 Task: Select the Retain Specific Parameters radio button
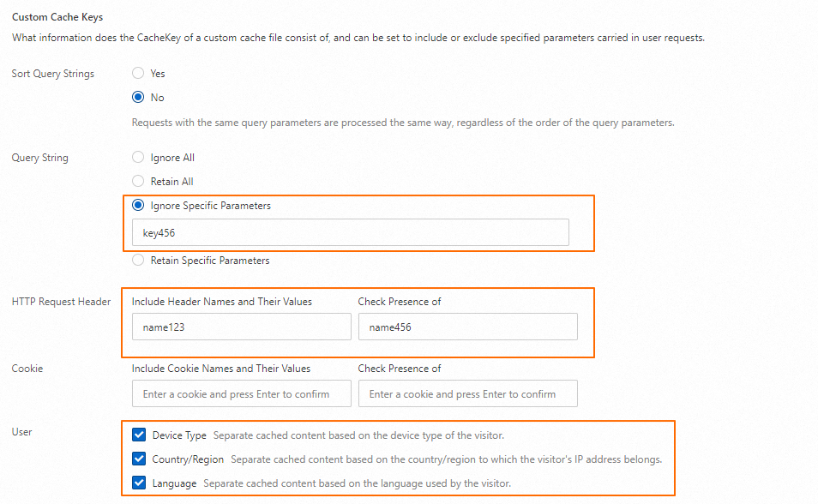138,261
